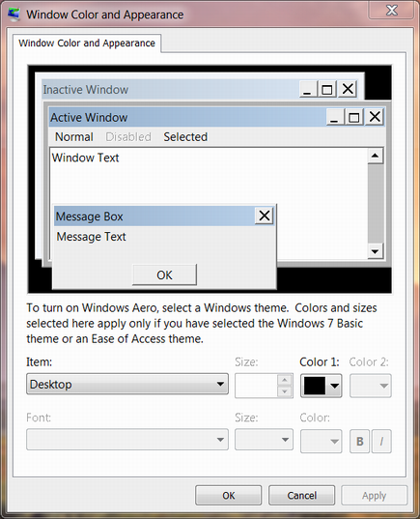Click Message Box preview close X icon
This screenshot has width=420, height=519.
click(x=265, y=216)
